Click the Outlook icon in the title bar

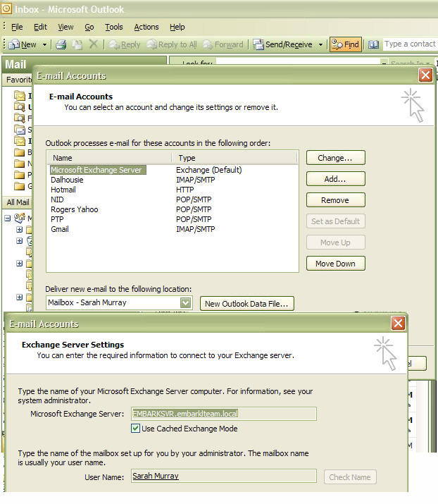pyautogui.click(x=6, y=8)
